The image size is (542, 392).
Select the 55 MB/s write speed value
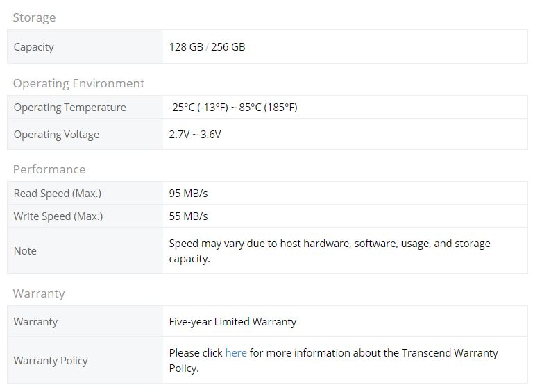click(x=188, y=216)
